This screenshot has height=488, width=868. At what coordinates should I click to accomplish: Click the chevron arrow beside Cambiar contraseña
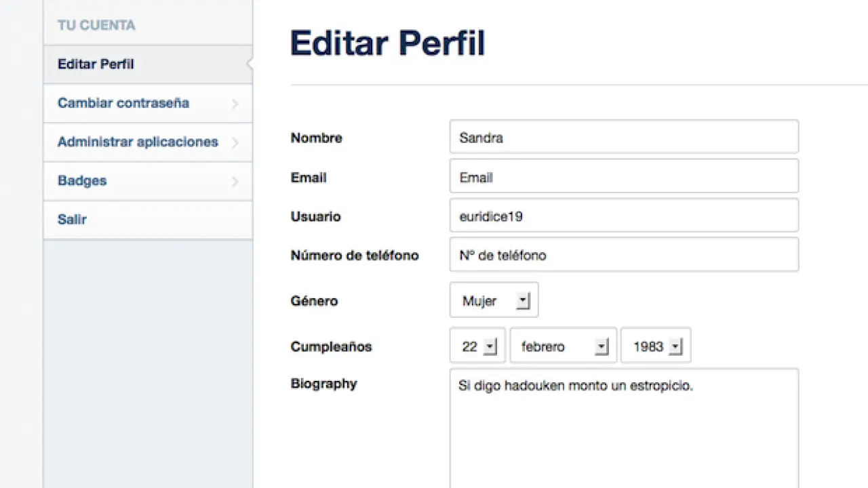tap(235, 104)
